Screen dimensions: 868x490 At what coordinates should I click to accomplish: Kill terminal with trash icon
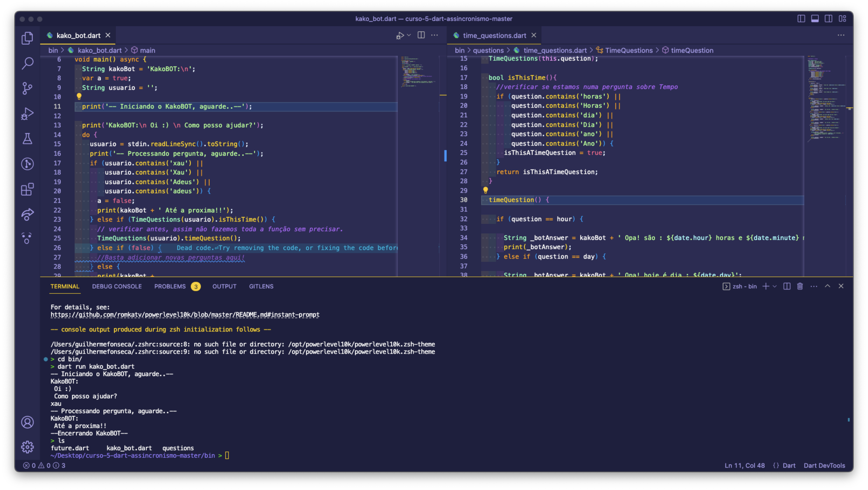click(x=800, y=286)
